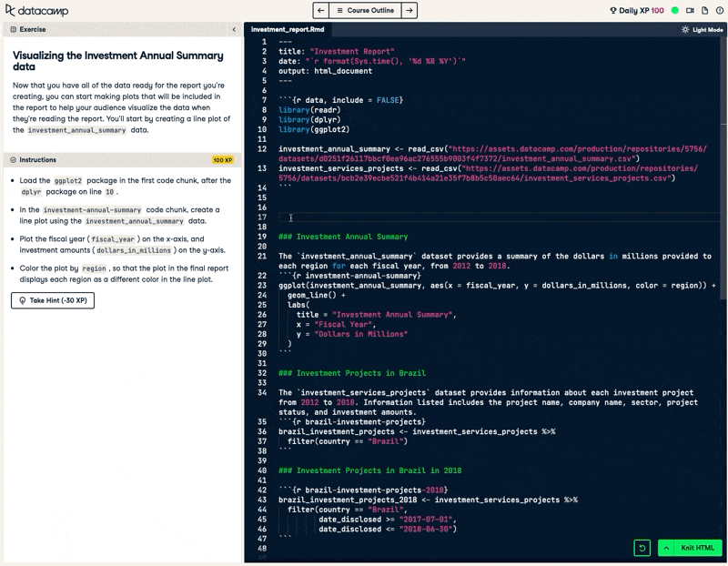Click the region code term in instructions
The height and width of the screenshot is (566, 728).
[94, 268]
